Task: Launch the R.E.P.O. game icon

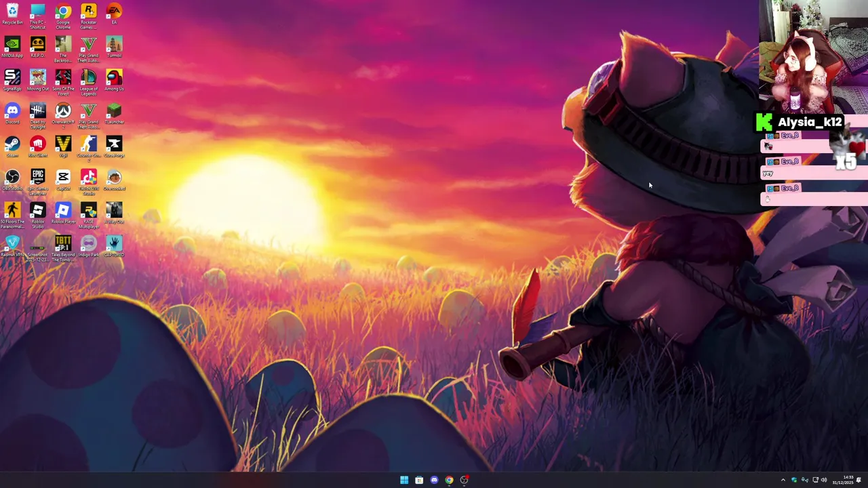Action: (37, 47)
